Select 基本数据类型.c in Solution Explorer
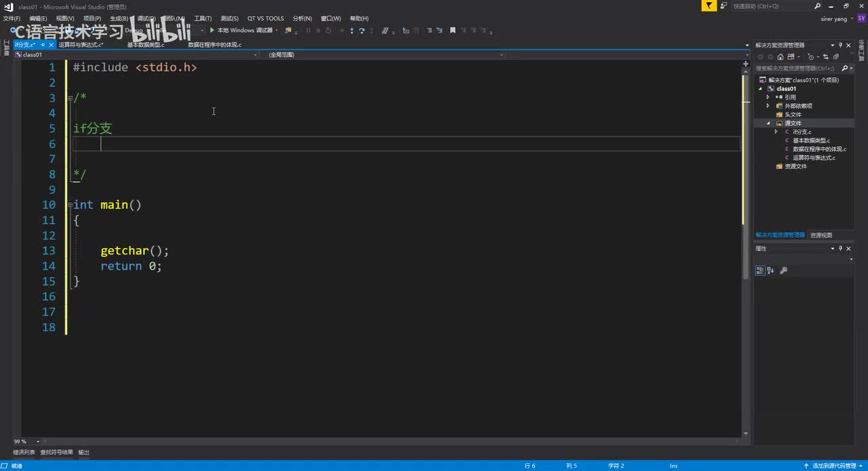This screenshot has width=868, height=471. tap(811, 140)
